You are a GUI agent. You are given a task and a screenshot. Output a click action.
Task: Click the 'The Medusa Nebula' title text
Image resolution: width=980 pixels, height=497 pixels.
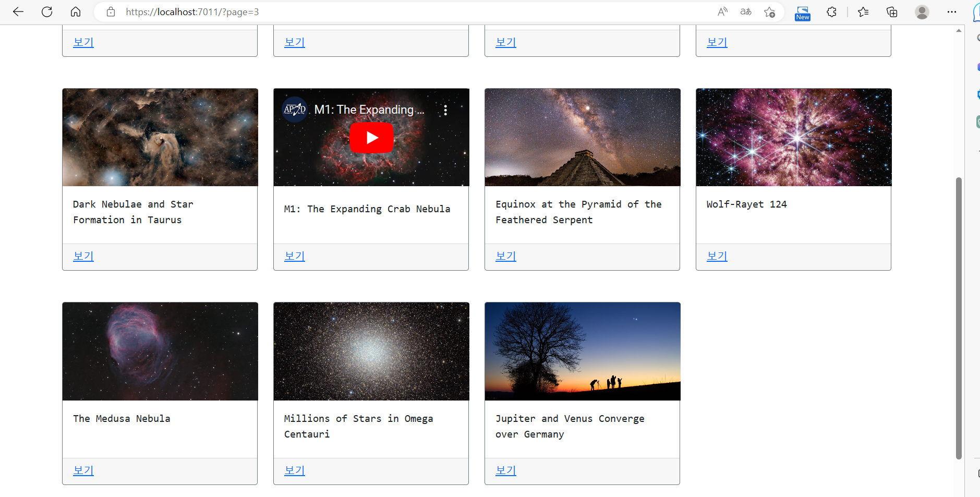coord(122,419)
